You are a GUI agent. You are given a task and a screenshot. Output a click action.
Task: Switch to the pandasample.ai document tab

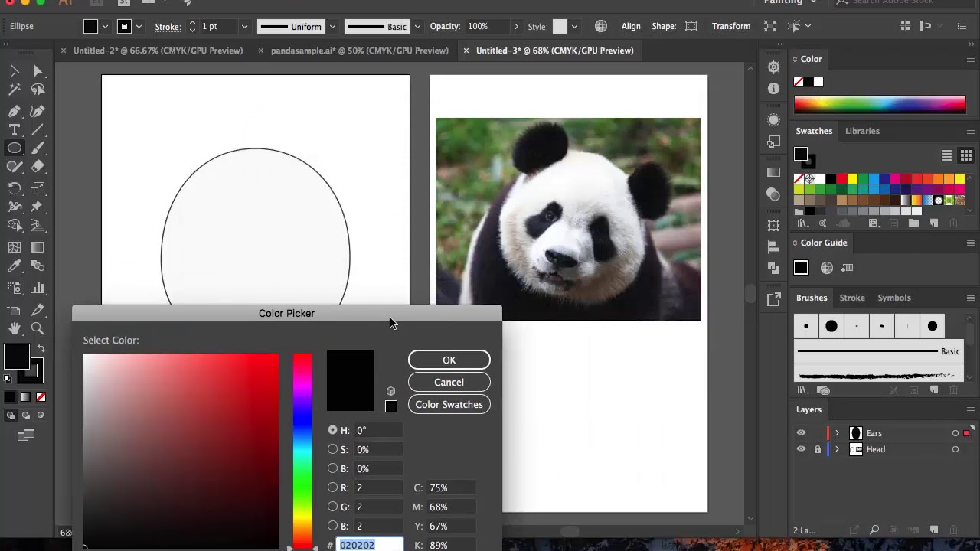[359, 51]
